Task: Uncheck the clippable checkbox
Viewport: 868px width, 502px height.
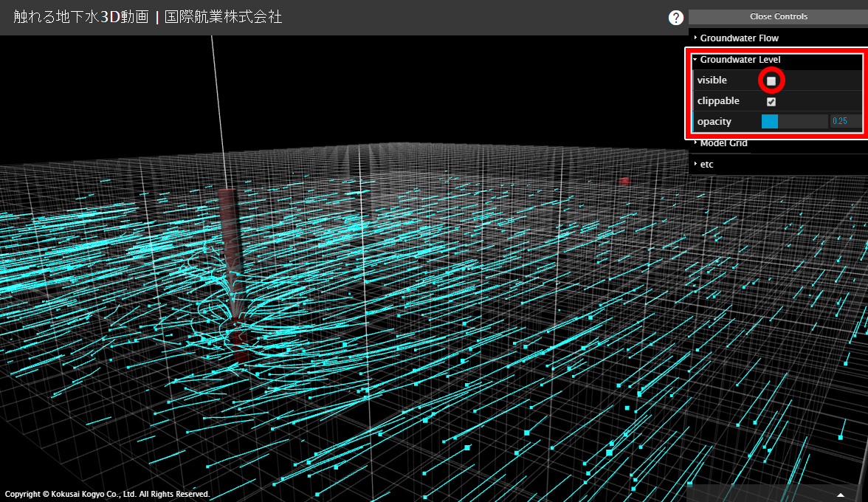Action: tap(771, 102)
